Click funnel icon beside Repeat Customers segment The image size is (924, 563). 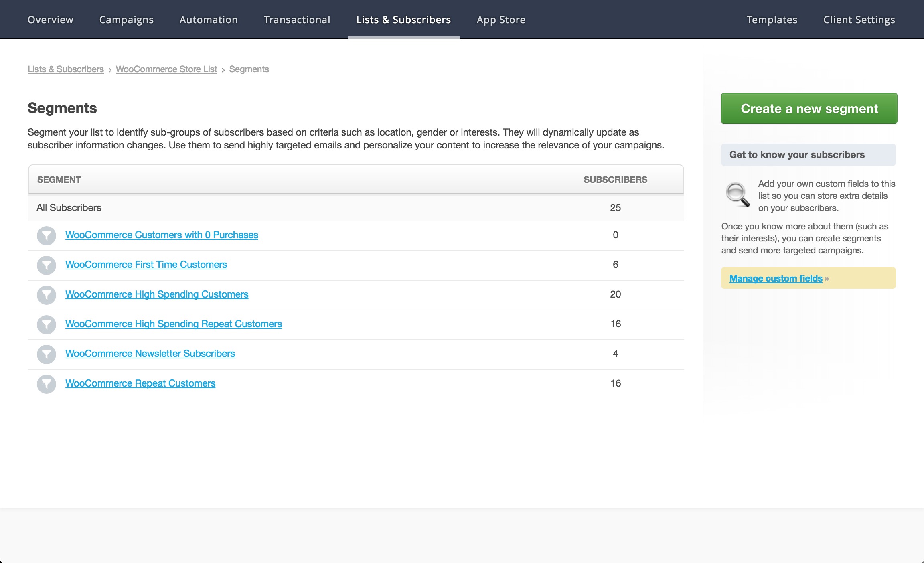pos(47,384)
